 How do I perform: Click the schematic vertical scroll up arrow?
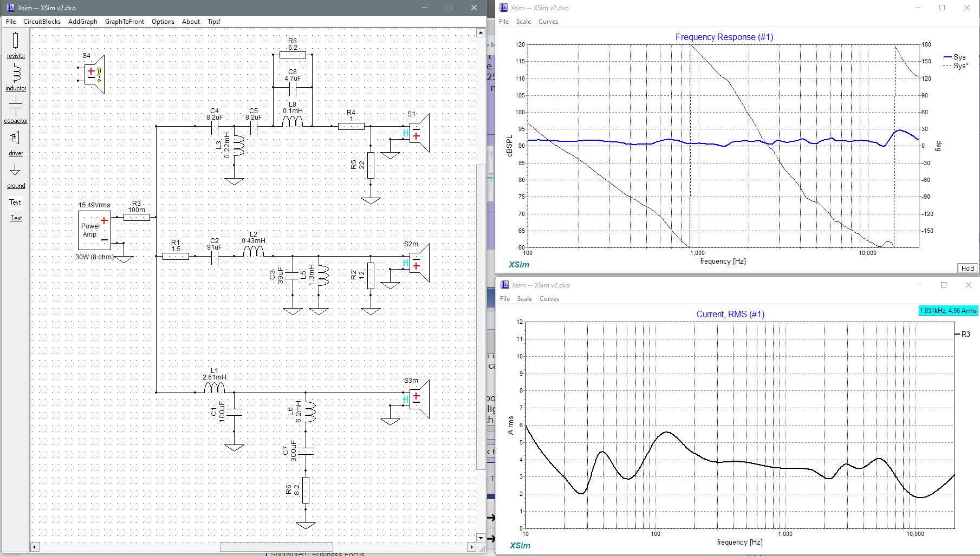[481, 33]
